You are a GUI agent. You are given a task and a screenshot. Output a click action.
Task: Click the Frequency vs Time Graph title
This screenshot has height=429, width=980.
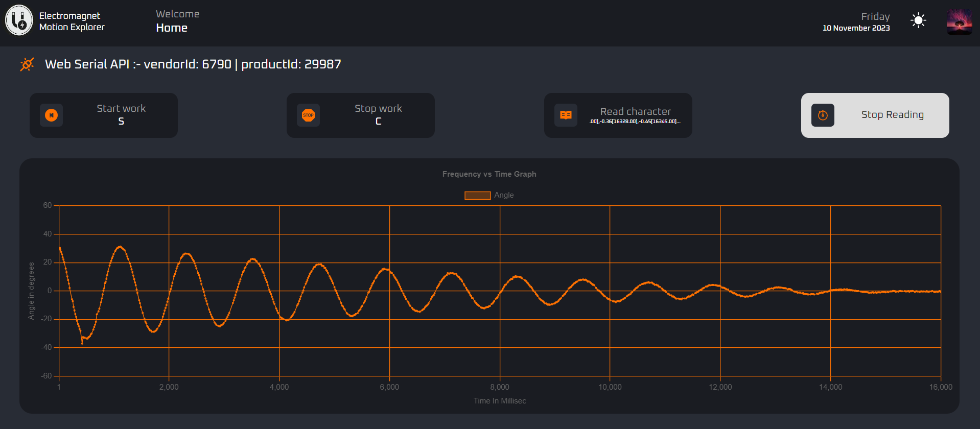489,174
